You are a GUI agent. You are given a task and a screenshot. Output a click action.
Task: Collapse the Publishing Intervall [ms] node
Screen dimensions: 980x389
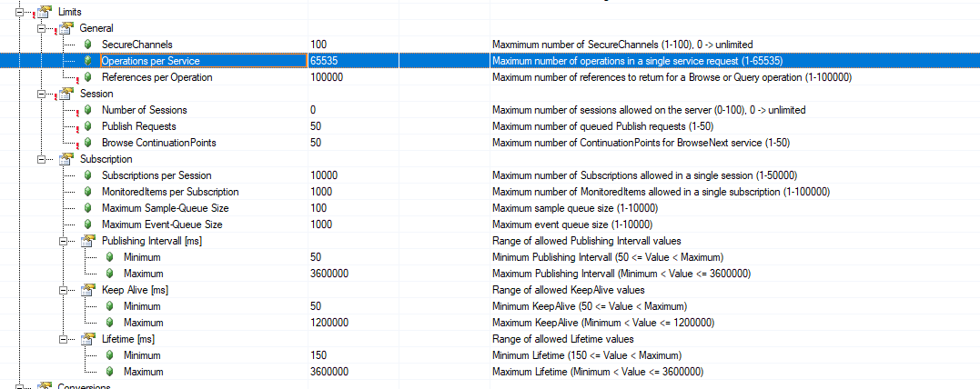(x=63, y=241)
